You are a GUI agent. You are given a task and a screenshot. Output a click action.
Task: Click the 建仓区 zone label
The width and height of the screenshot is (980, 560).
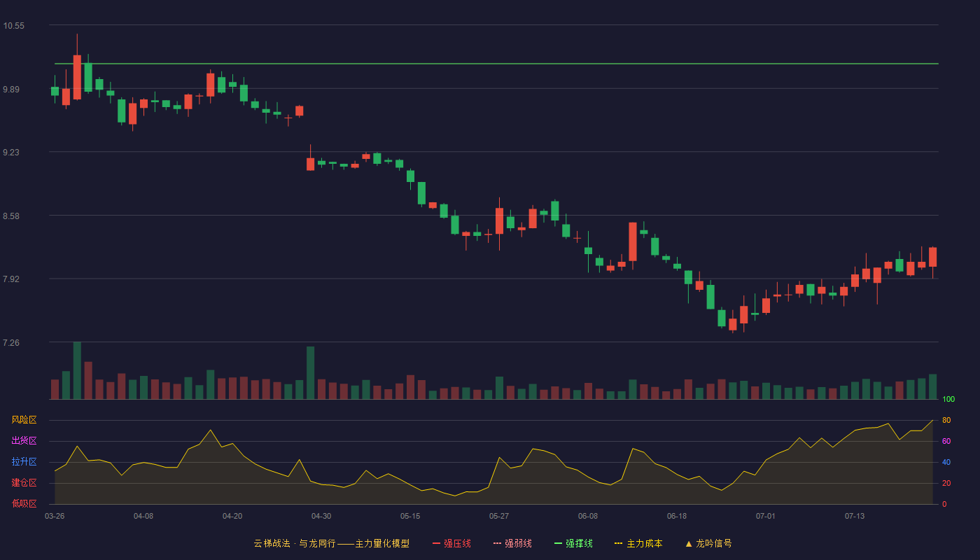point(24,483)
